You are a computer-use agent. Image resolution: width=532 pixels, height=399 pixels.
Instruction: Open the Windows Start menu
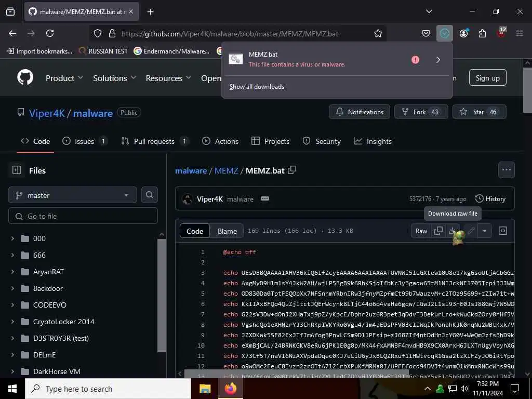click(x=12, y=389)
